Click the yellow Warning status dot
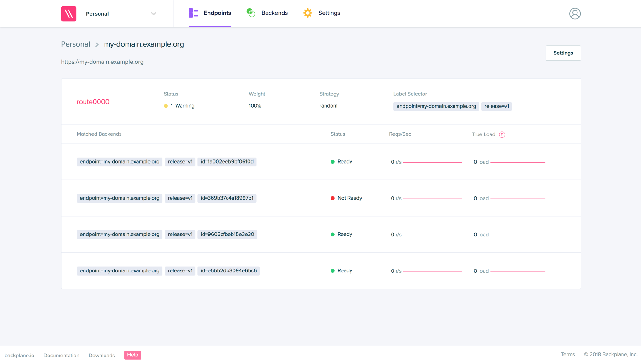 tap(166, 106)
